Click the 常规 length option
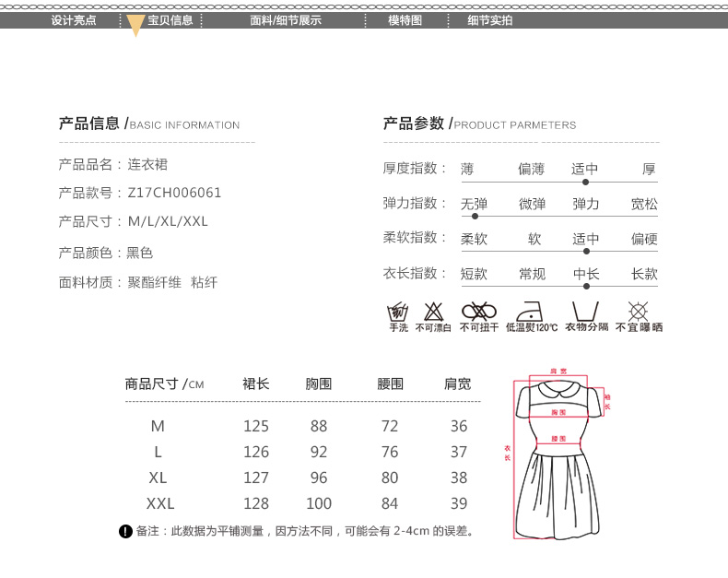The height and width of the screenshot is (578, 728). [x=532, y=274]
